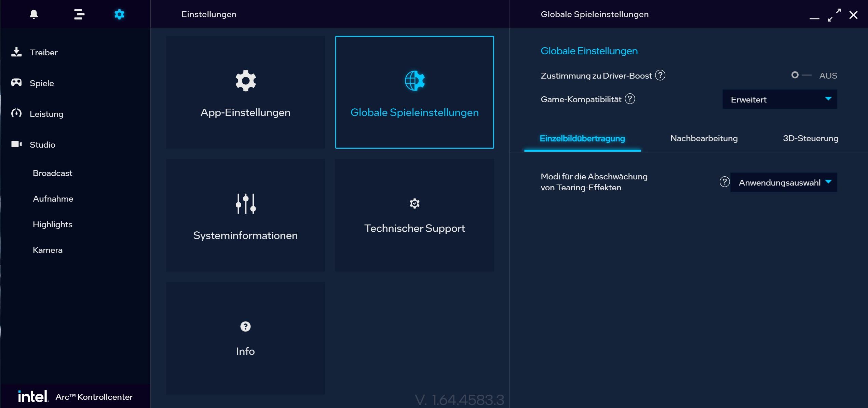This screenshot has height=408, width=868.
Task: Click the Driver-Boost help question mark
Action: coord(660,75)
